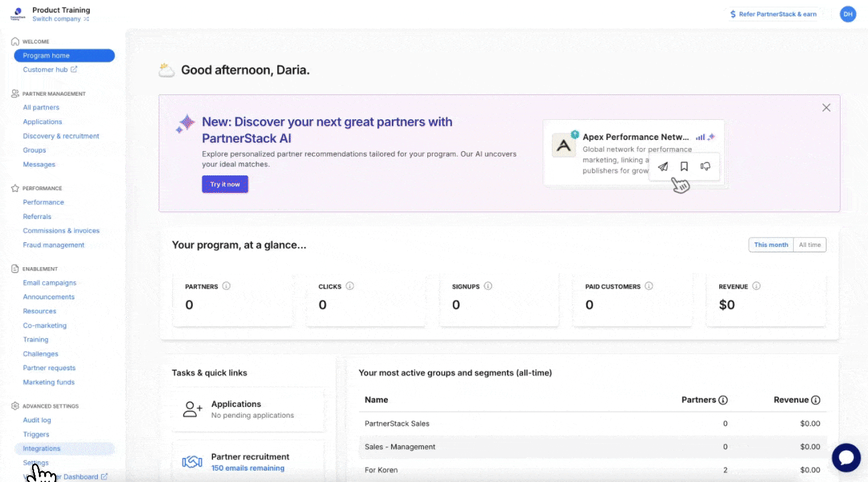Click the info icon next to PARTNERS
This screenshot has height=482, width=868.
226,286
